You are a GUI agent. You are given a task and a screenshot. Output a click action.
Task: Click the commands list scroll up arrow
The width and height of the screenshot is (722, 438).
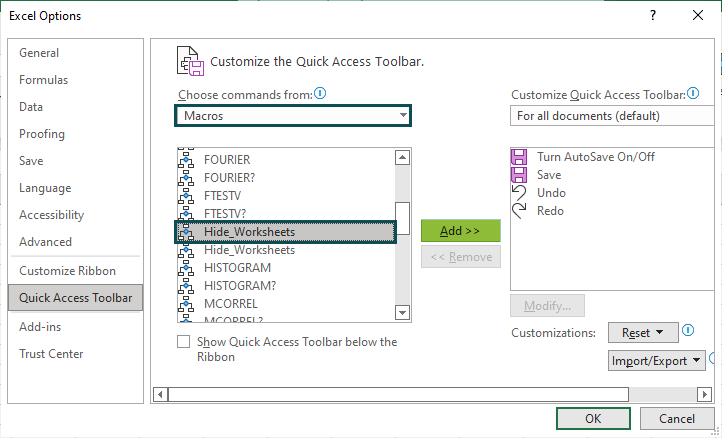pyautogui.click(x=402, y=158)
